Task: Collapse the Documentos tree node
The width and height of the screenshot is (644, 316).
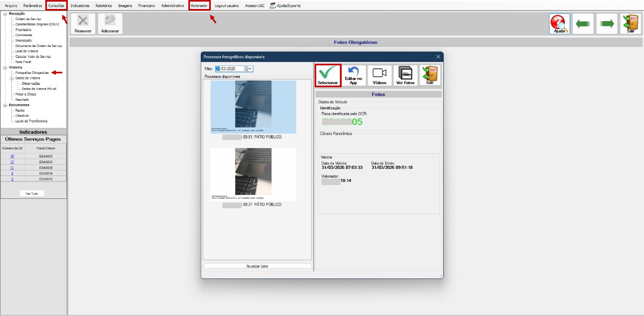Action: pos(5,105)
